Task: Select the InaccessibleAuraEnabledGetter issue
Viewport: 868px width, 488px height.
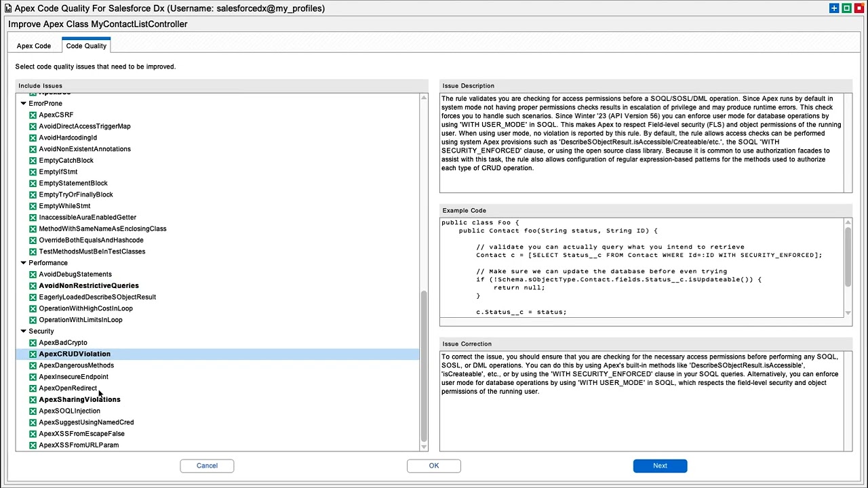Action: coord(87,218)
